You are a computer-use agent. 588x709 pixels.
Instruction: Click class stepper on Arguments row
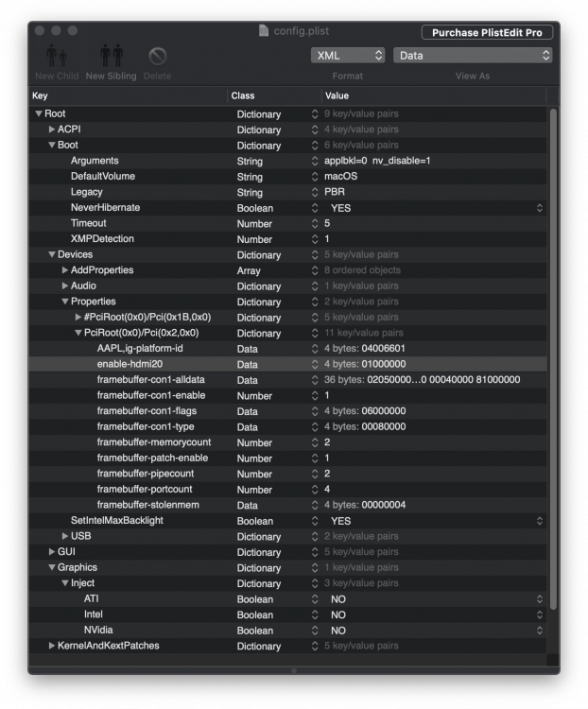315,161
